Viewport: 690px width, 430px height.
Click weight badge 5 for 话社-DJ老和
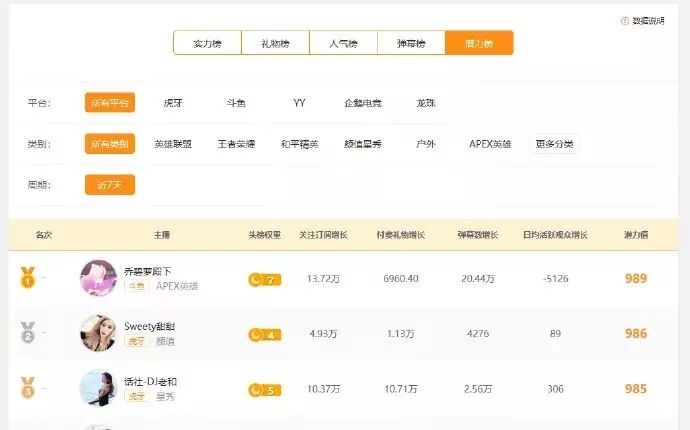[x=264, y=390]
